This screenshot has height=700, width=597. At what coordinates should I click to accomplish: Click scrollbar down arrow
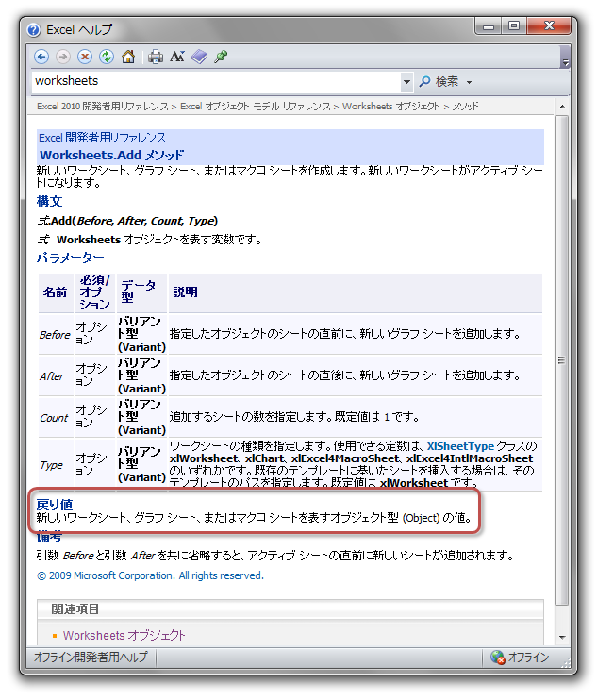coord(562,637)
